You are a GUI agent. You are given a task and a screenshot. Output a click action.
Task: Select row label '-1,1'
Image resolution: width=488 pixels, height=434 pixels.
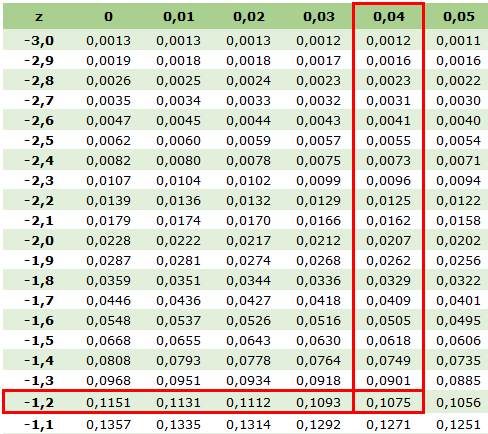coord(39,425)
